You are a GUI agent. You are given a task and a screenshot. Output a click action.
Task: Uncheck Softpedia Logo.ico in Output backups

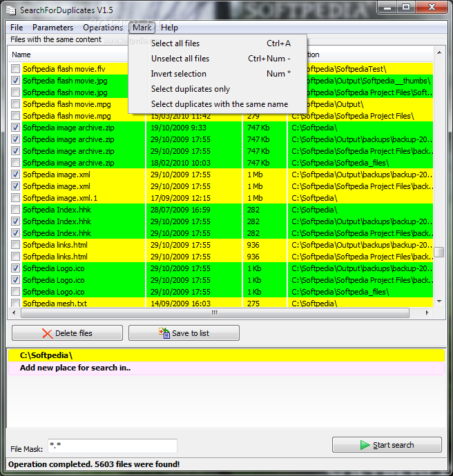coord(15,268)
